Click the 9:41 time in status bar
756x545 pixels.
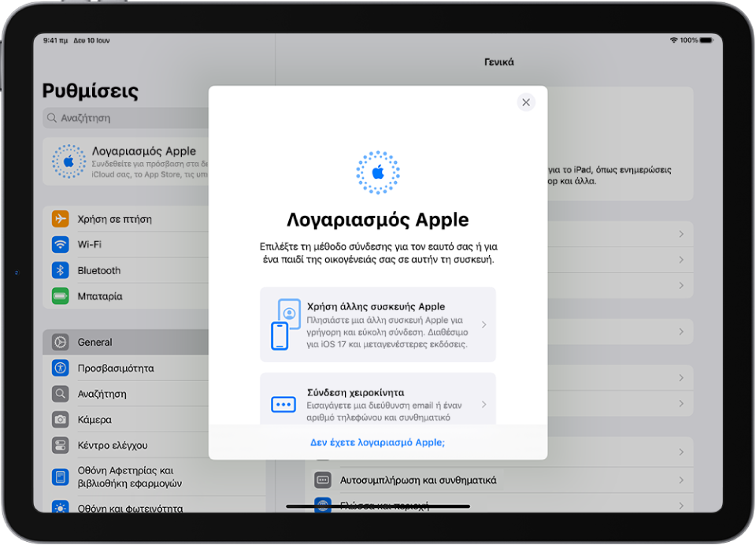[55, 40]
